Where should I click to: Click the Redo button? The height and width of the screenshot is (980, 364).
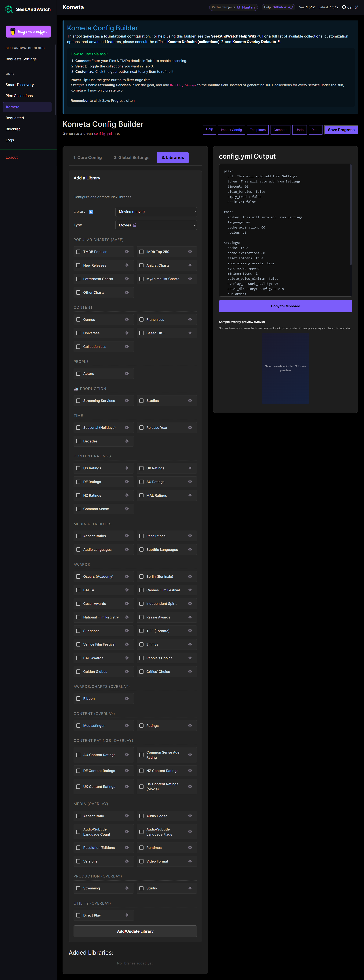click(316, 130)
